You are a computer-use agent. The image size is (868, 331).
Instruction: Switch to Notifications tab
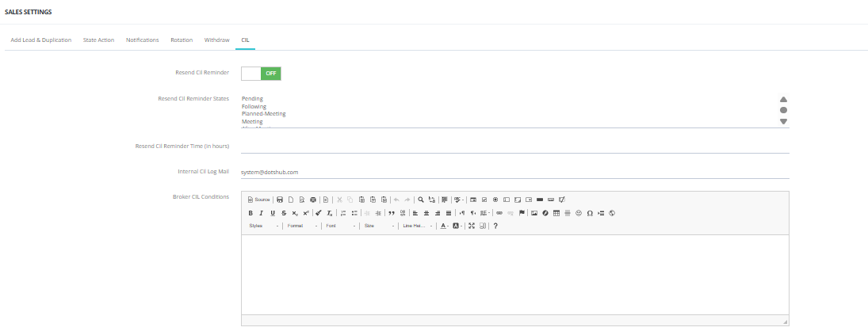(x=142, y=40)
